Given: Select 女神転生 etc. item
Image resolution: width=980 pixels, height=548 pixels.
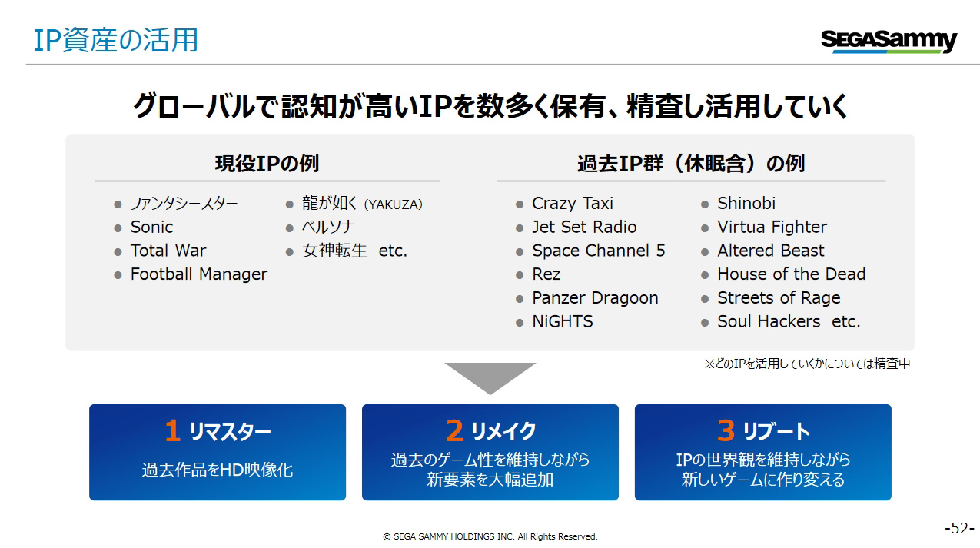Looking at the screenshot, I should (x=354, y=251).
